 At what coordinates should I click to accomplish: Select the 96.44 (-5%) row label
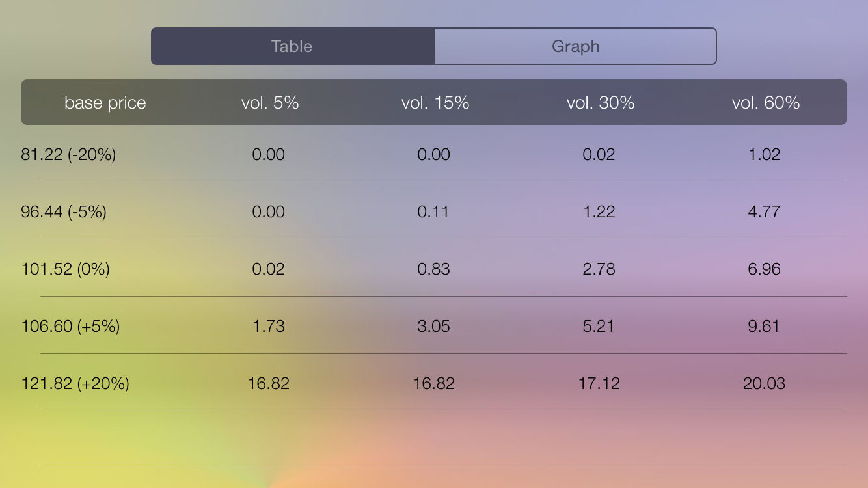click(x=62, y=211)
